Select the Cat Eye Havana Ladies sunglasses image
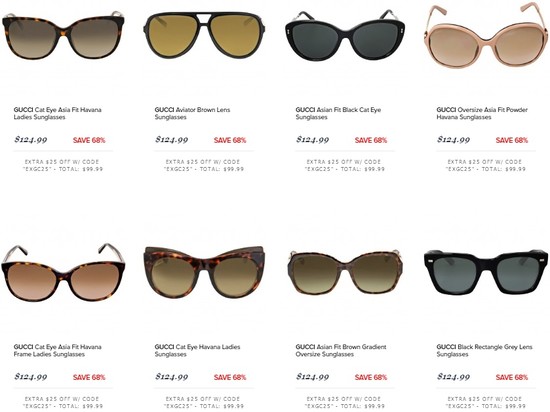Image resolution: width=550 pixels, height=412 pixels. click(204, 272)
